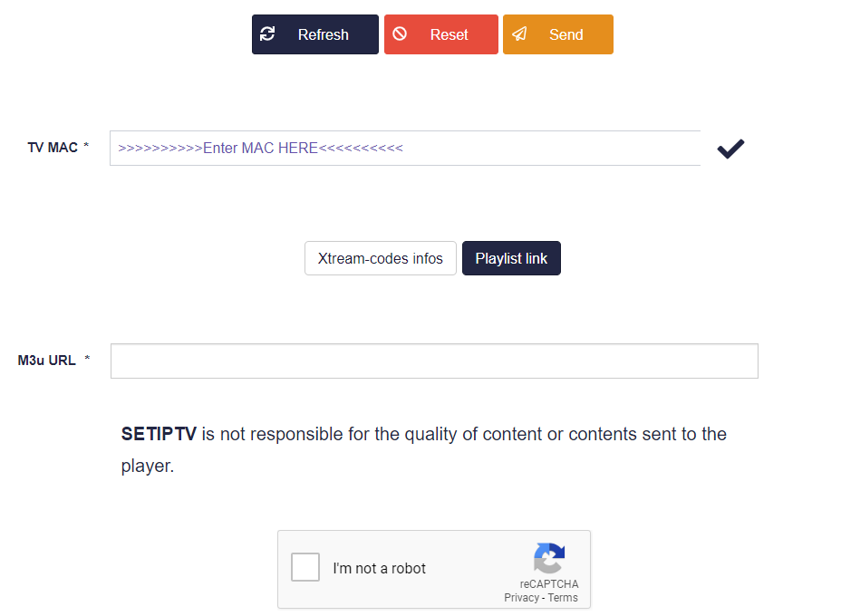This screenshot has width=841, height=616.
Task: Click the checkmark icon beside MAC field
Action: tap(730, 149)
